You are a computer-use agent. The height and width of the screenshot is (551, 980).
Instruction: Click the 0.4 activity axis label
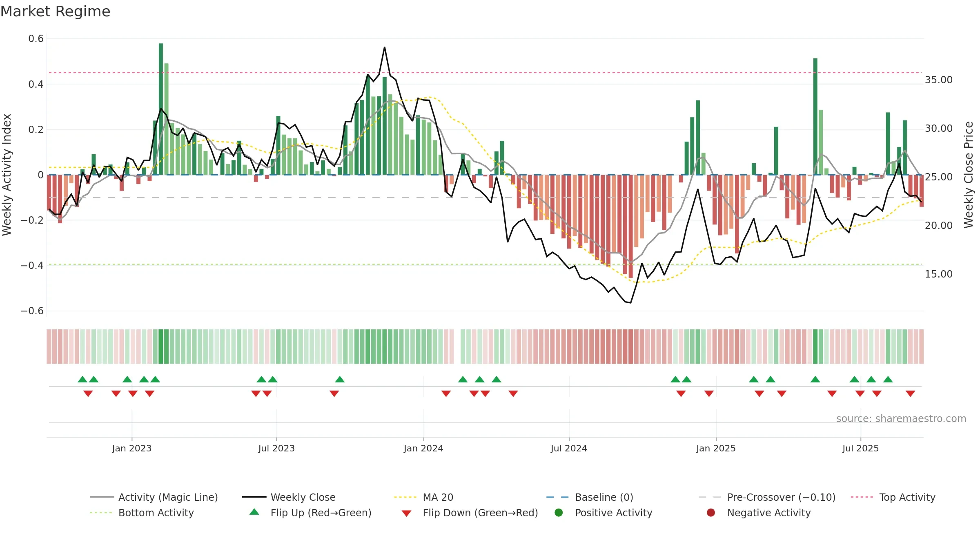tap(36, 84)
